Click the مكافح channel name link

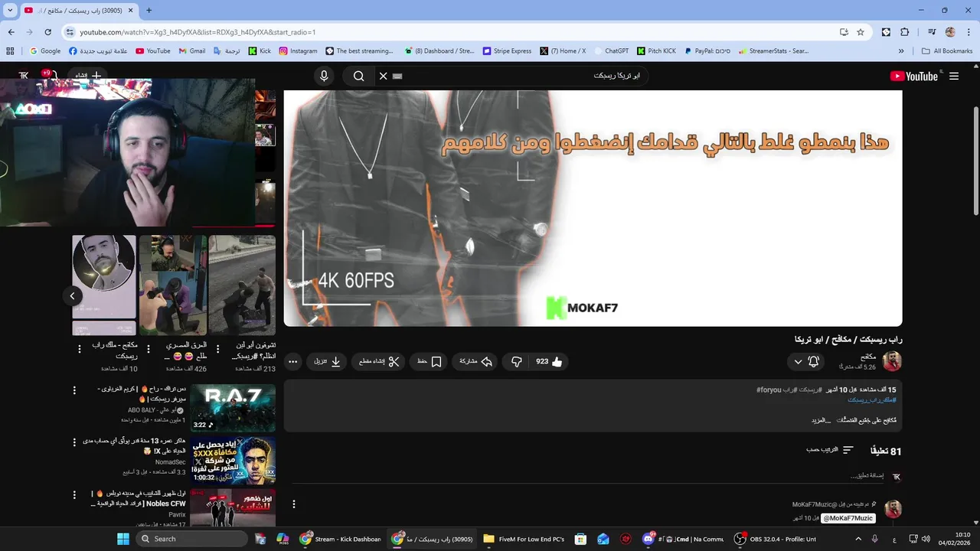pos(868,357)
